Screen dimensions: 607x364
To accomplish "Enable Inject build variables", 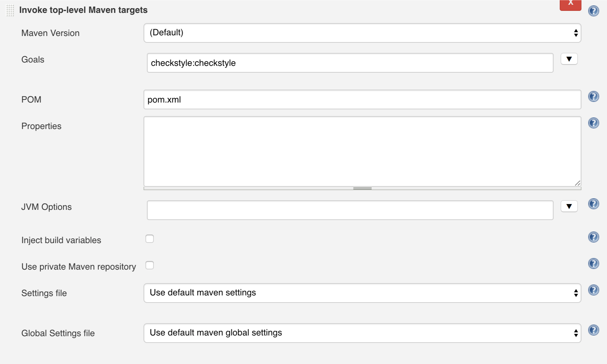I will click(x=150, y=239).
